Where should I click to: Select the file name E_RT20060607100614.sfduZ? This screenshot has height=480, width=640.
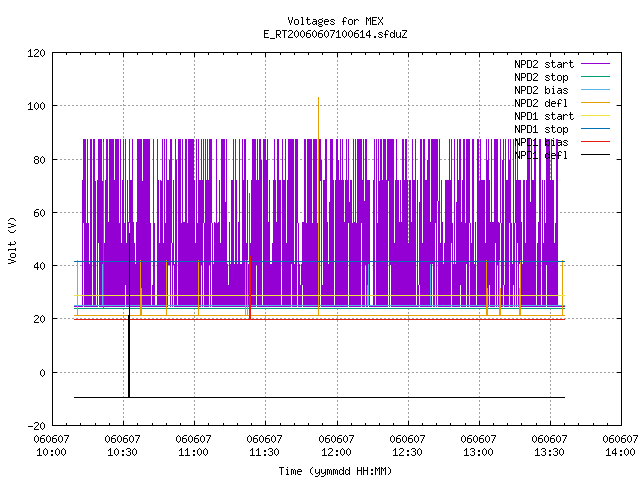pos(335,34)
